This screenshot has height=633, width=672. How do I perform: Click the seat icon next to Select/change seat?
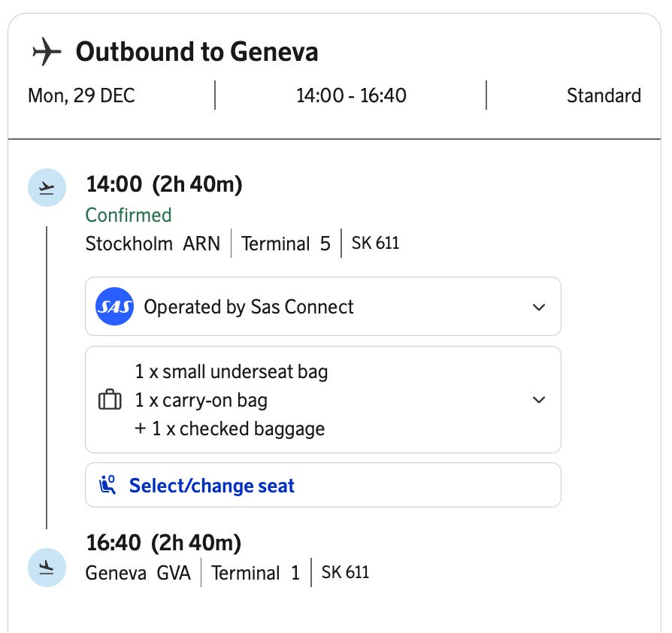pyautogui.click(x=108, y=486)
